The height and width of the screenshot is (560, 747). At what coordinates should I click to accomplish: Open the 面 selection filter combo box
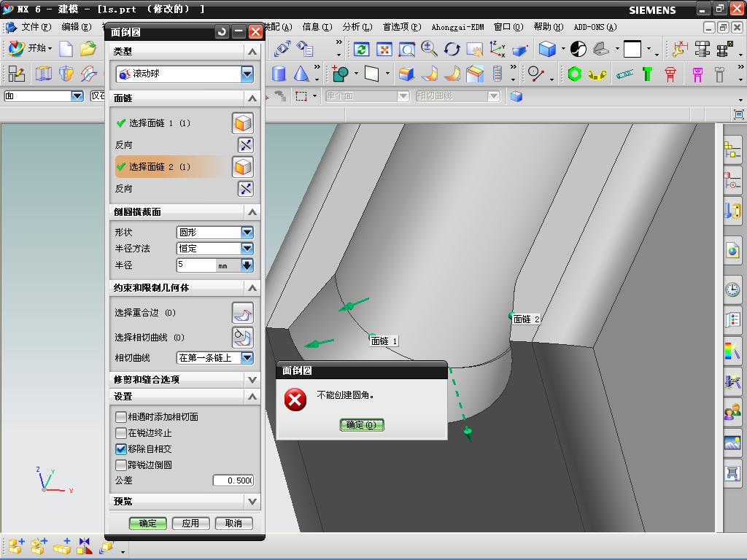coord(43,96)
